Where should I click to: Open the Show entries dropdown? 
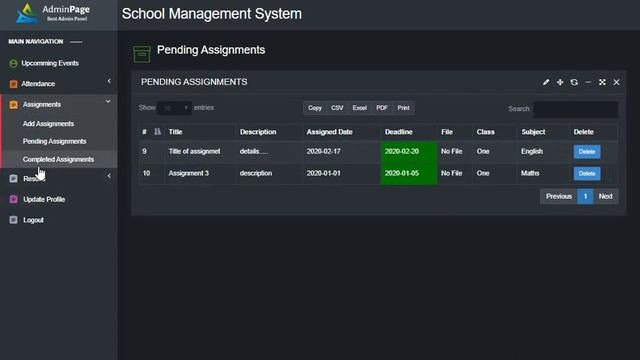pyautogui.click(x=174, y=108)
